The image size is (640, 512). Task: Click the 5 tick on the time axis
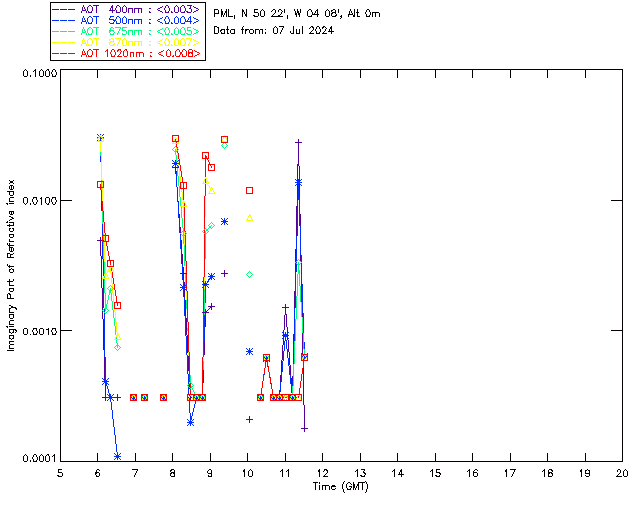[60, 473]
